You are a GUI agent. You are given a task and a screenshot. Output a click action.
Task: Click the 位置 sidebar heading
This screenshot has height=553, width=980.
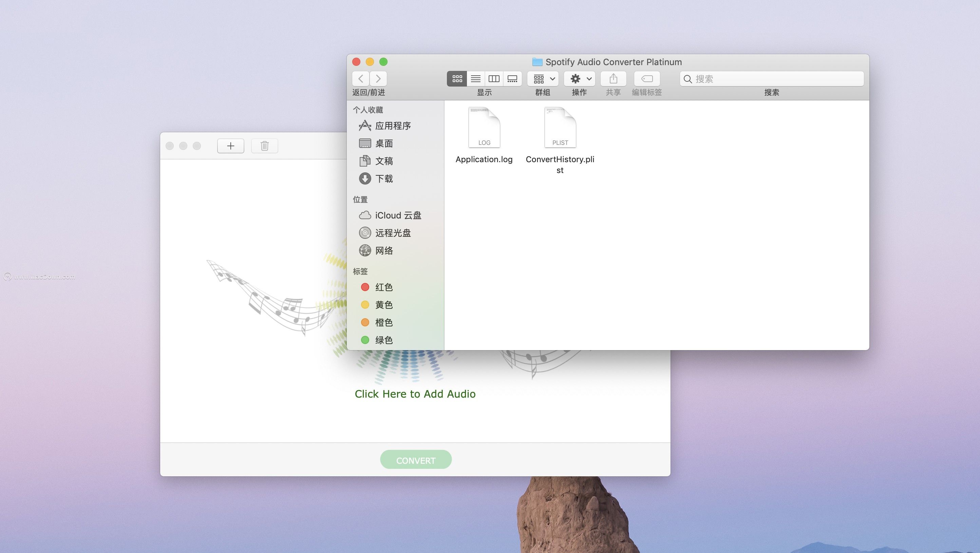[x=360, y=199]
